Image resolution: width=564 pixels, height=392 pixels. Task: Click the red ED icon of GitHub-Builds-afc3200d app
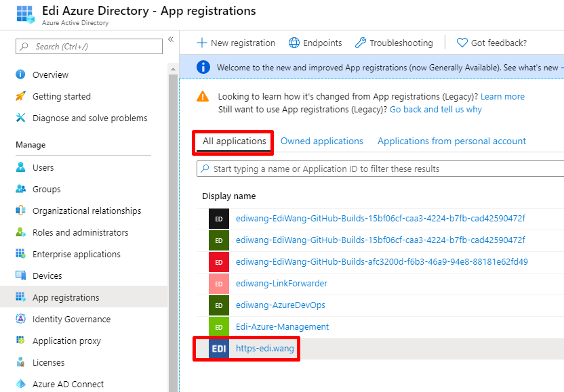click(219, 262)
